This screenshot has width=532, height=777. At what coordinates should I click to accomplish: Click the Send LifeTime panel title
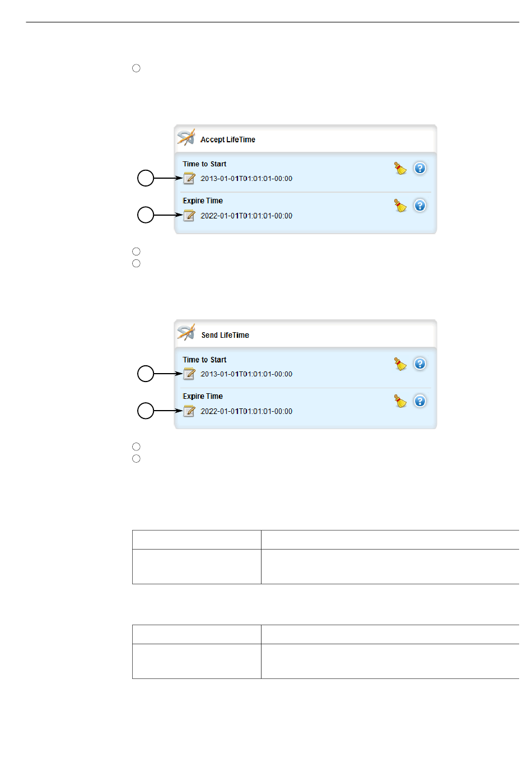(225, 335)
